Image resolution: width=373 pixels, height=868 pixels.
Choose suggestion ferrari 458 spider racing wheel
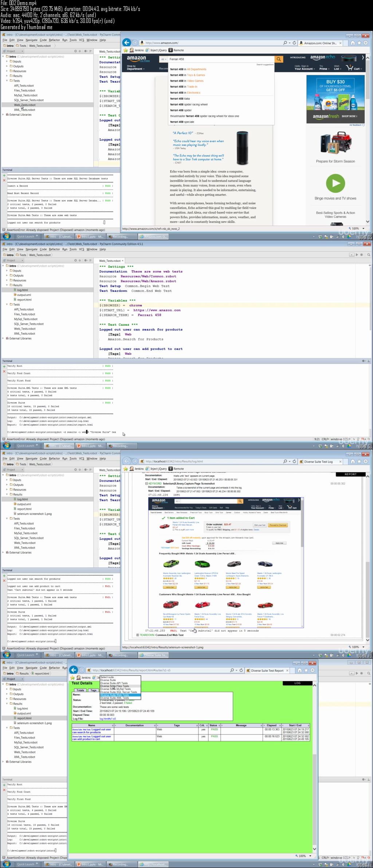point(189,104)
